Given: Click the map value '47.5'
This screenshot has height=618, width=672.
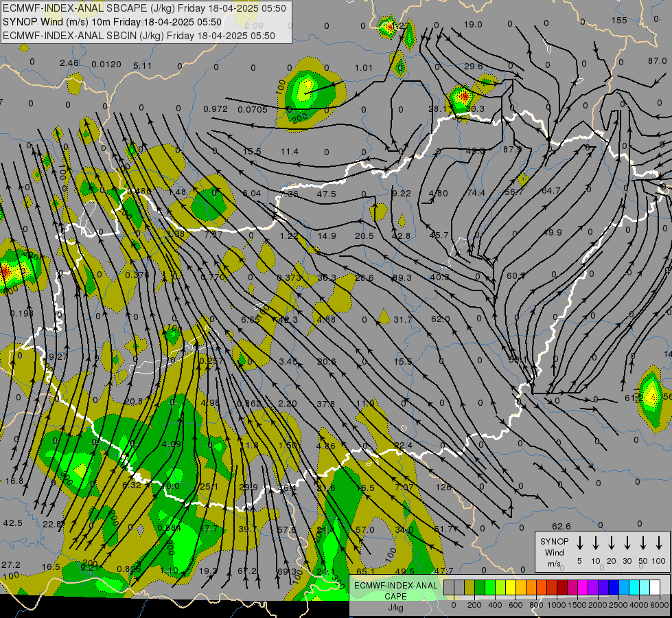Looking at the screenshot, I should pos(326,194).
